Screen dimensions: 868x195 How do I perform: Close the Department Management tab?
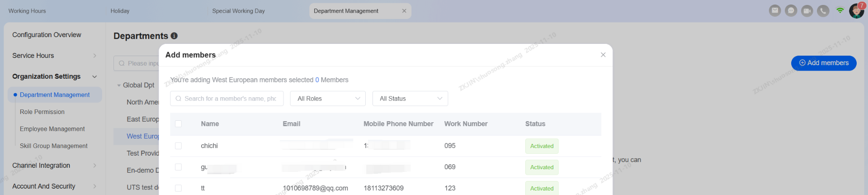404,11
